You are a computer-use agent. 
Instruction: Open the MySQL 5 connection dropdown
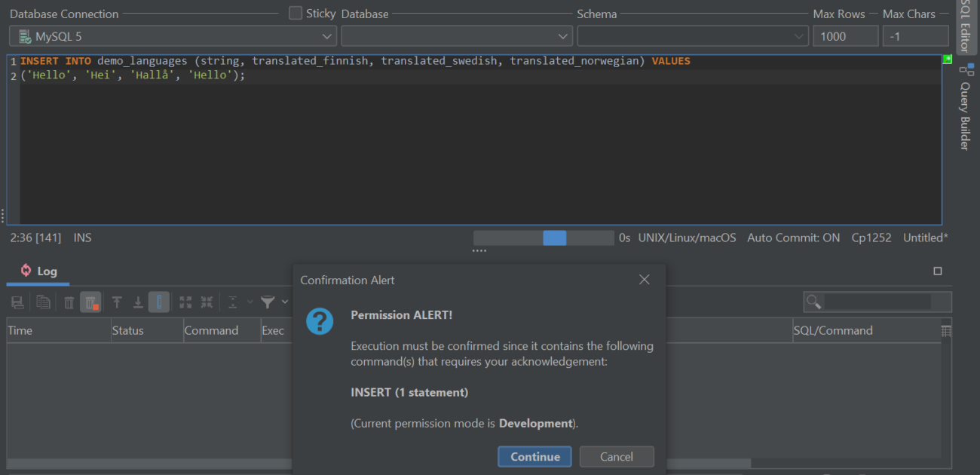(x=173, y=36)
